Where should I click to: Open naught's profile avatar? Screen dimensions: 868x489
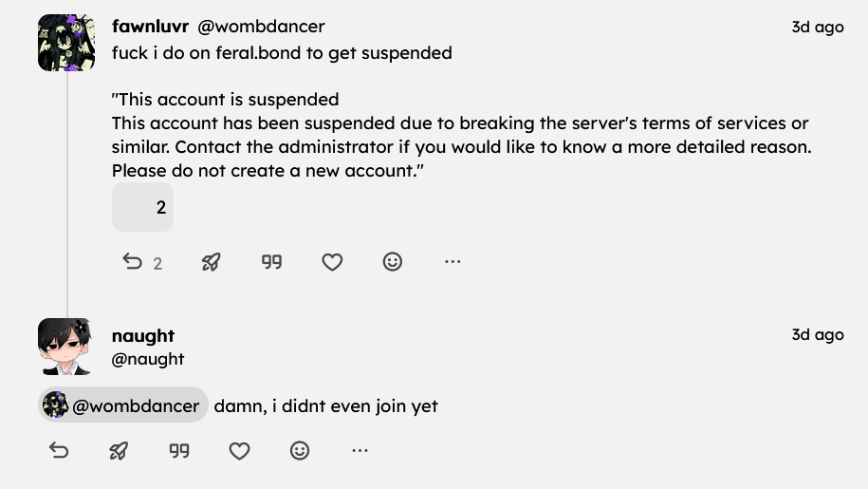[65, 347]
